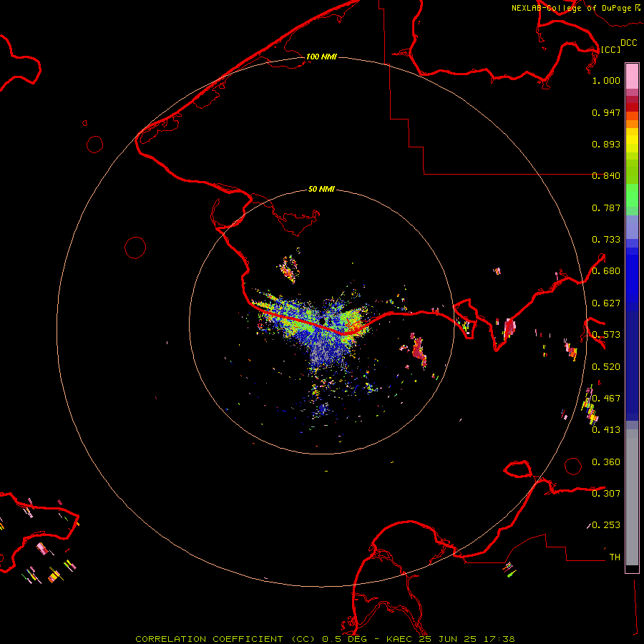Select the 0.787 scale value

(606, 208)
